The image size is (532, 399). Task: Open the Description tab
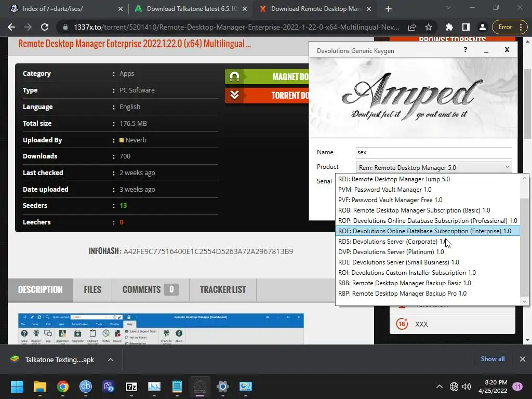click(41, 290)
